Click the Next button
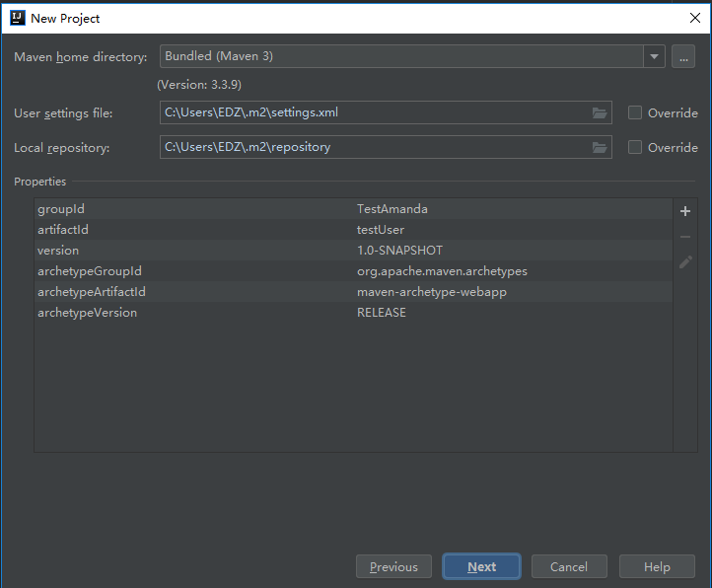Image resolution: width=712 pixels, height=588 pixels. (481, 566)
